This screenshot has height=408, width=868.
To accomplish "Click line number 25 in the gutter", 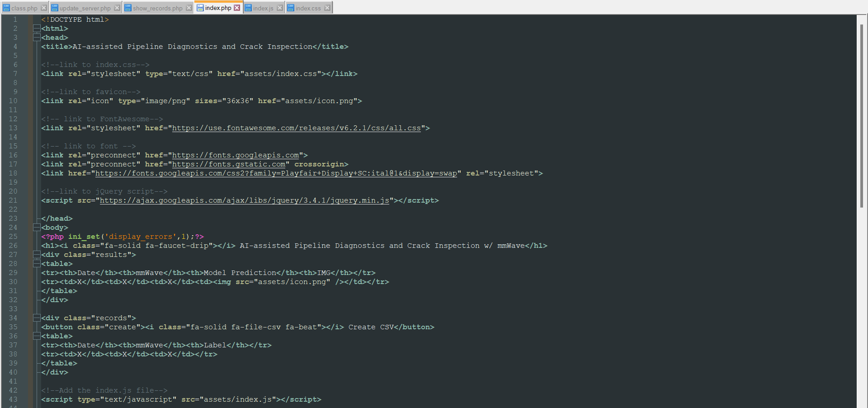I will click(13, 237).
